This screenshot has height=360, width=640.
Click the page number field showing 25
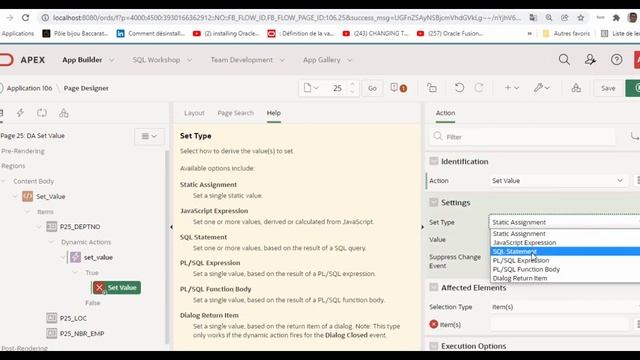click(337, 88)
